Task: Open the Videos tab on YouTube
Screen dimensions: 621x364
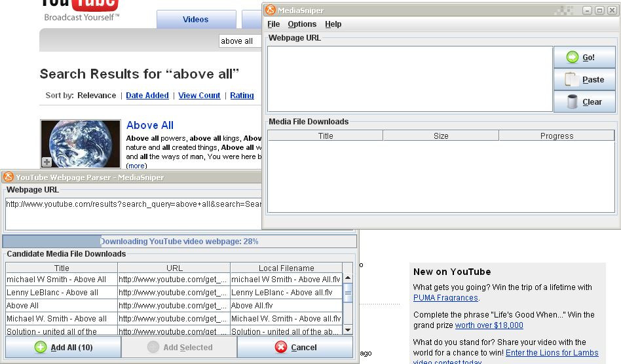Action: (x=196, y=20)
